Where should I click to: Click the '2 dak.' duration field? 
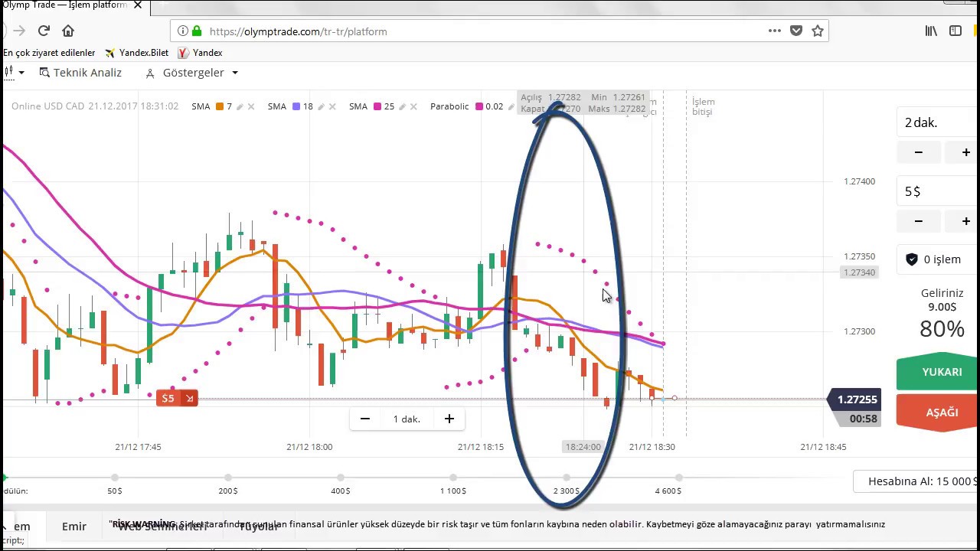coord(938,122)
